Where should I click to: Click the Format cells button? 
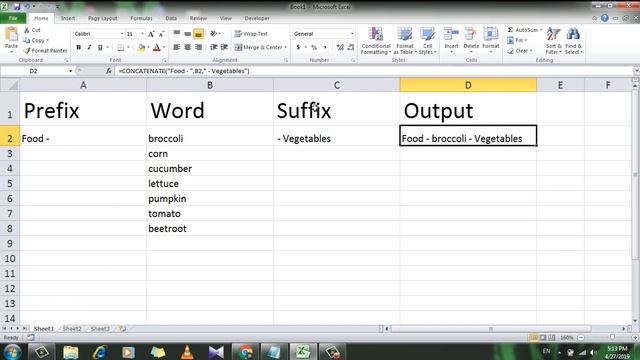[x=491, y=40]
